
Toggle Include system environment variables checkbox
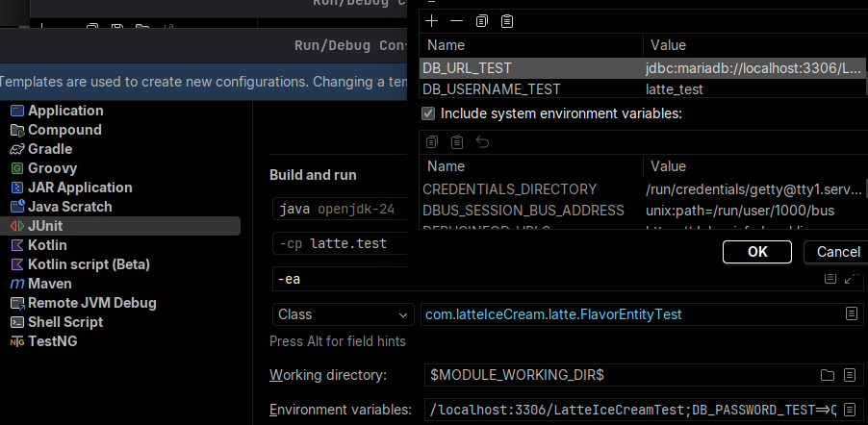(x=428, y=113)
